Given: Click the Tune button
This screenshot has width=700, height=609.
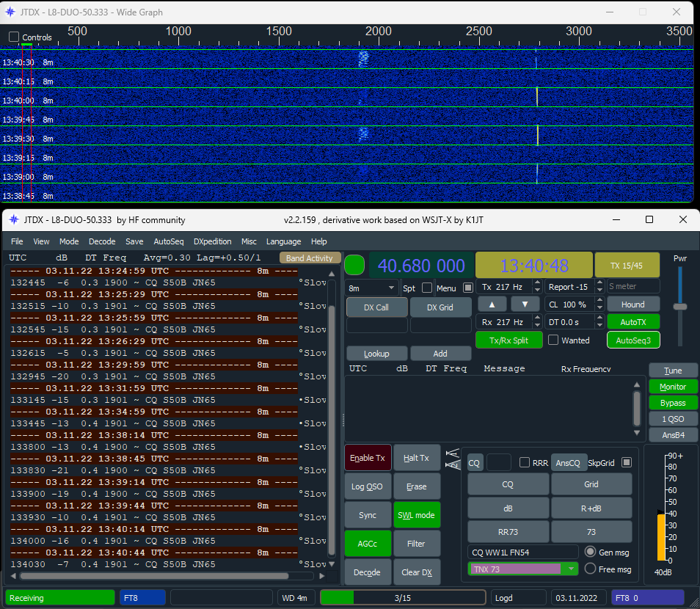Looking at the screenshot, I should point(673,371).
